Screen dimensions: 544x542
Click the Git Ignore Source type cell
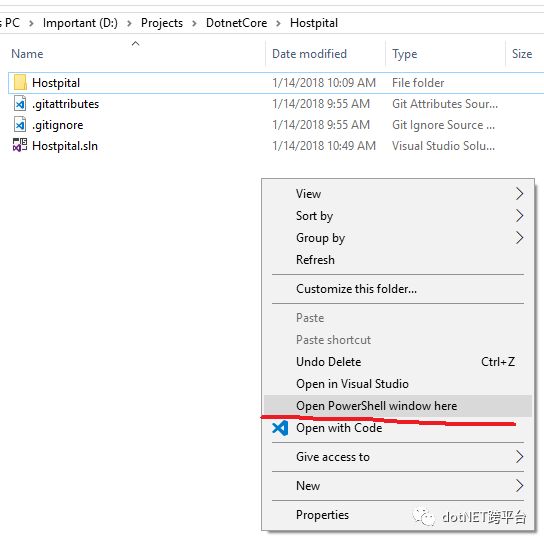click(443, 125)
